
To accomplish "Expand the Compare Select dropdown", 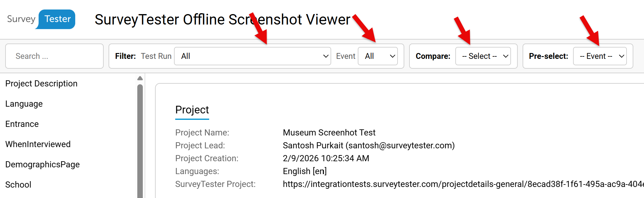I will 483,56.
